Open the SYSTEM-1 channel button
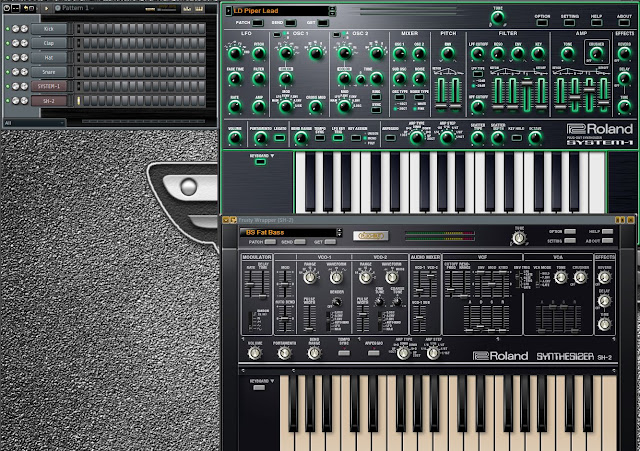 pos(49,86)
